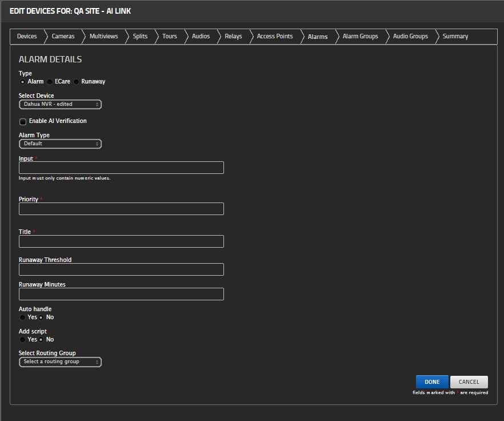Focus the Title text field
This screenshot has height=421, width=504.
pos(121,241)
